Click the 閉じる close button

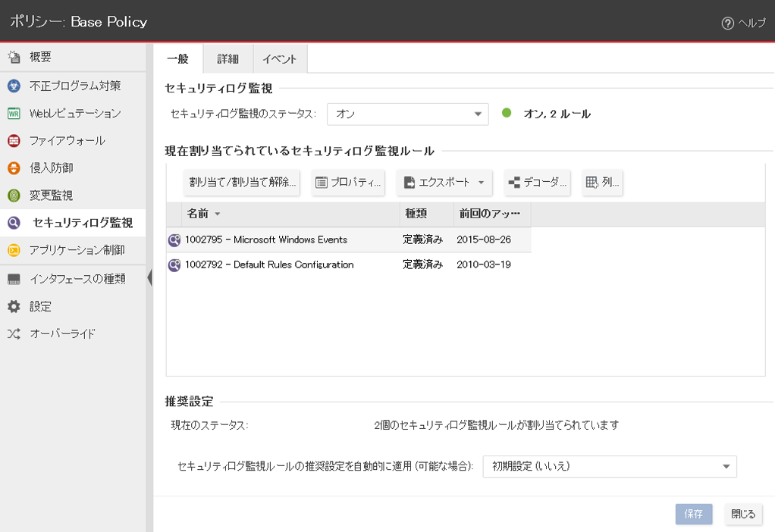(742, 514)
